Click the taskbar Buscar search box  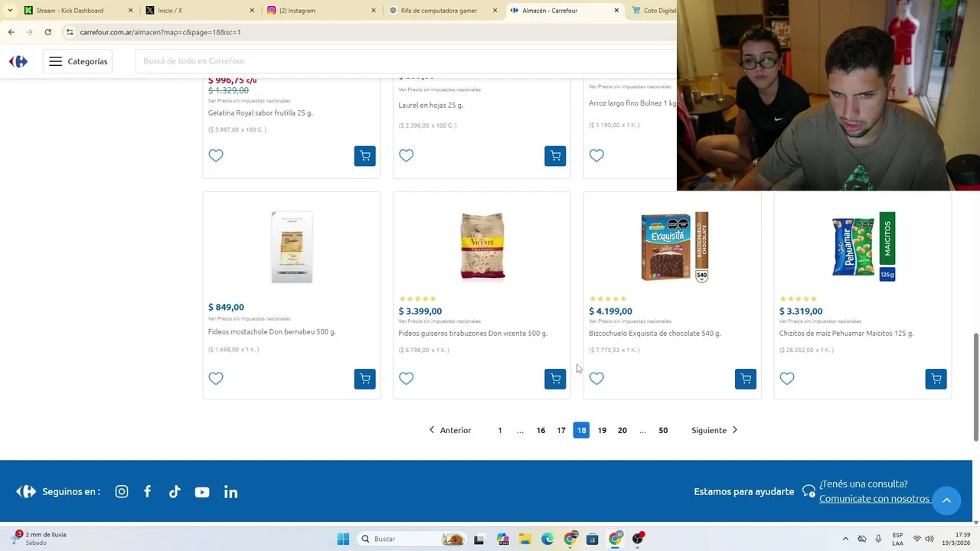(x=412, y=539)
